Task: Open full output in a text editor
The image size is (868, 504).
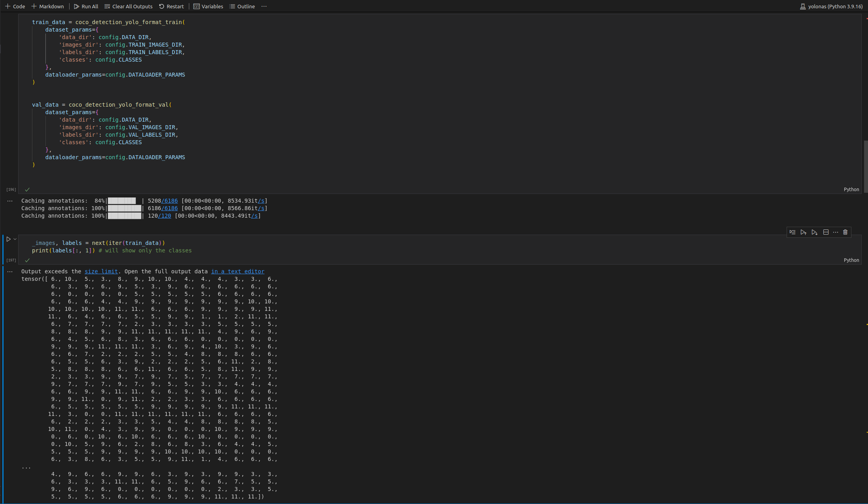Action: (x=237, y=271)
